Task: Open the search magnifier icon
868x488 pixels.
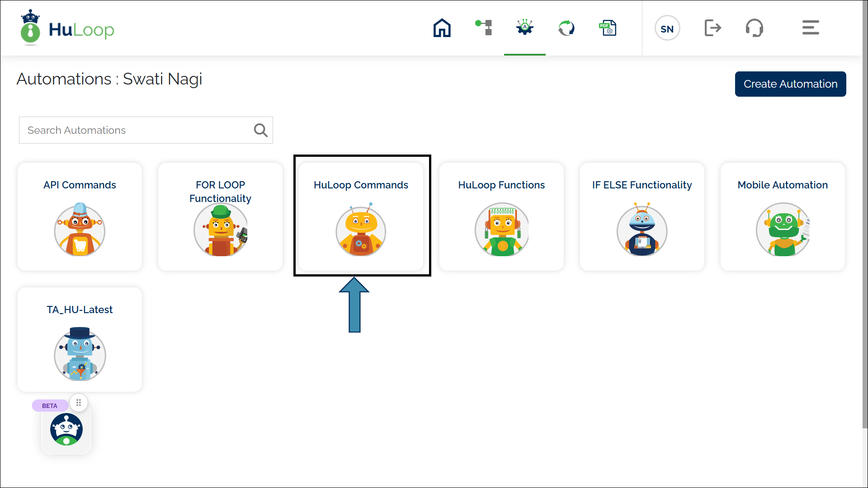Action: pyautogui.click(x=260, y=130)
